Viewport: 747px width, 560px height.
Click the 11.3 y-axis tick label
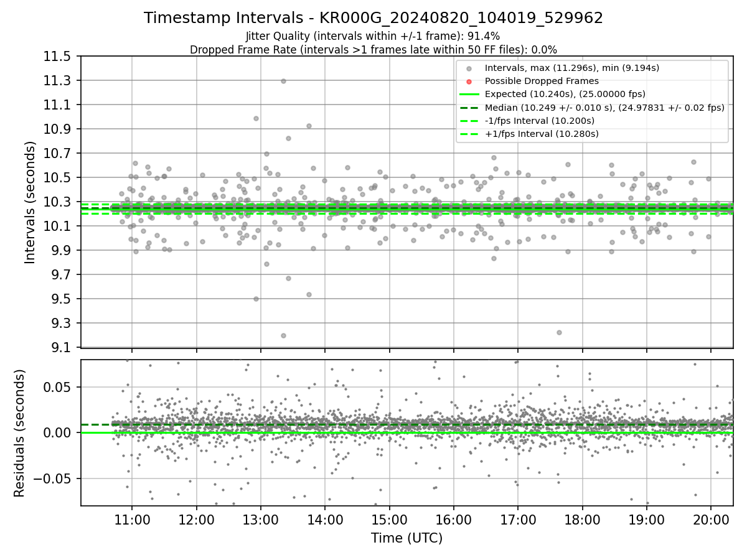coord(57,81)
